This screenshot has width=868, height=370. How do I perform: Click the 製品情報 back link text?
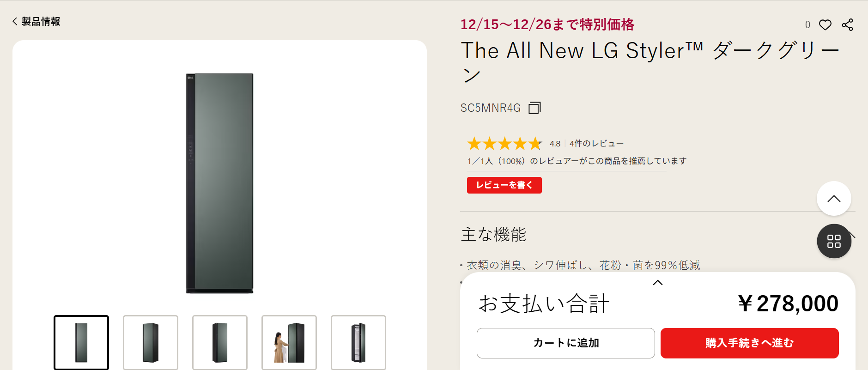(x=41, y=21)
